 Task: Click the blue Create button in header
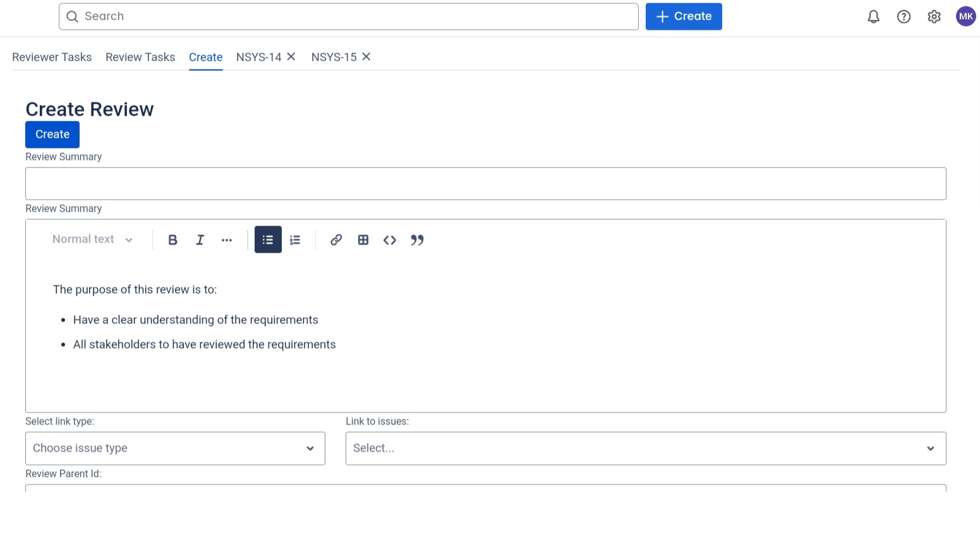click(684, 16)
